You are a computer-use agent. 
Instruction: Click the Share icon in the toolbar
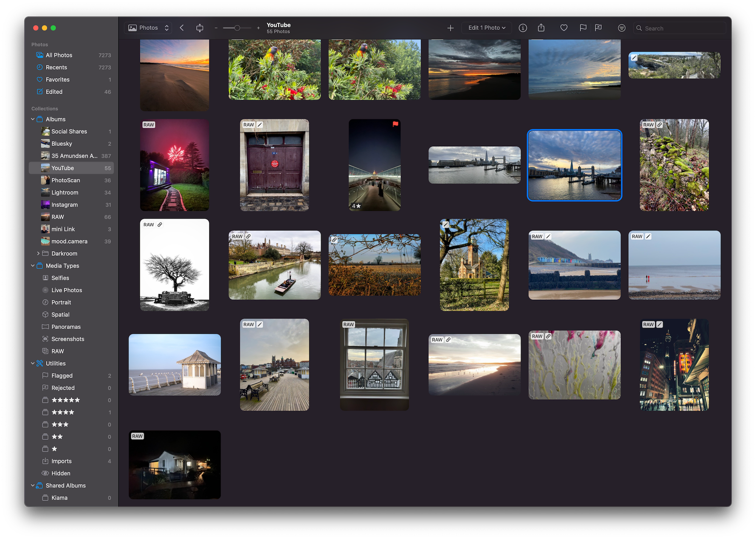541,28
